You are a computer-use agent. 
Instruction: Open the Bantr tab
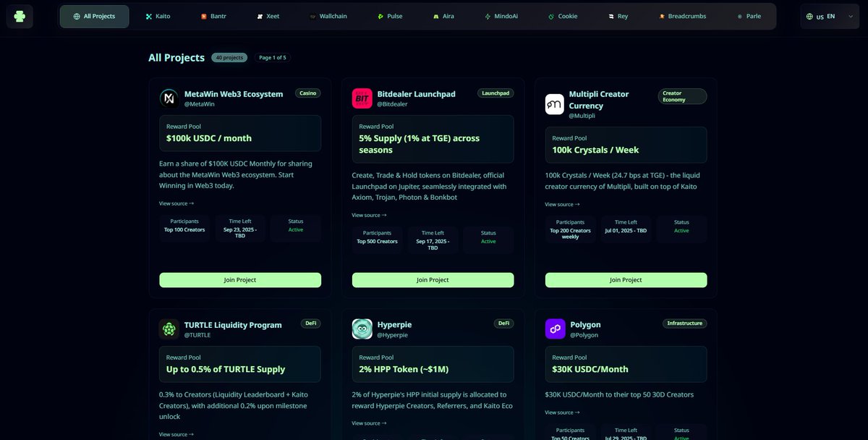coord(213,16)
